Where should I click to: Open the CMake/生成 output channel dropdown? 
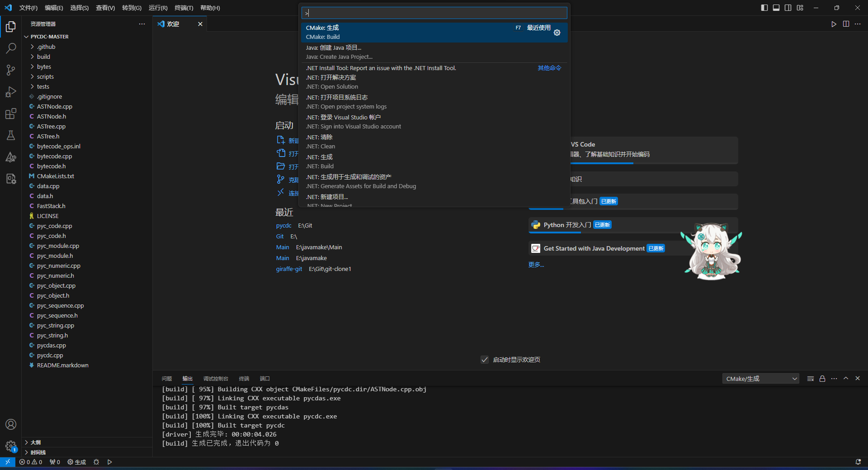click(761, 379)
